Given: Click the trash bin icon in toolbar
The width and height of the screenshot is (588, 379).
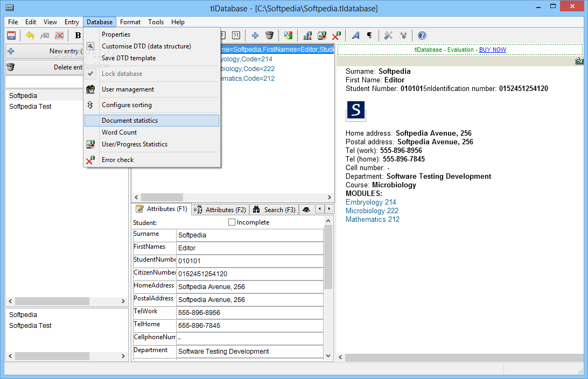Looking at the screenshot, I should point(270,36).
